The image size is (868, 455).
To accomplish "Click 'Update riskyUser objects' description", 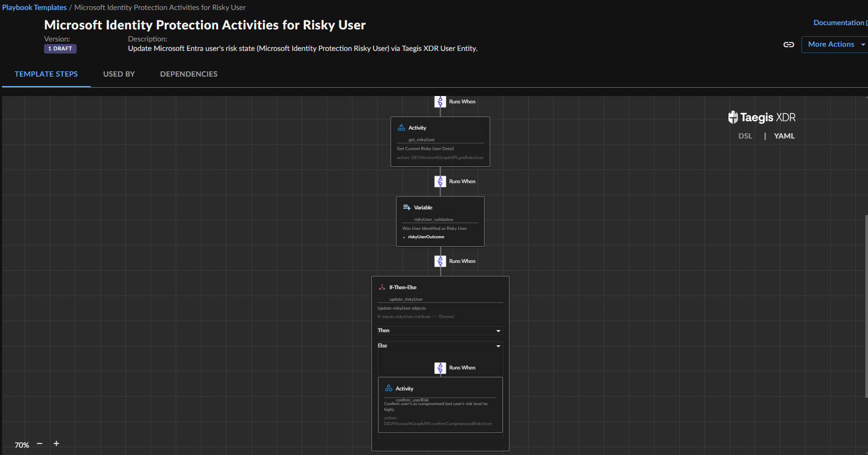I will (402, 308).
